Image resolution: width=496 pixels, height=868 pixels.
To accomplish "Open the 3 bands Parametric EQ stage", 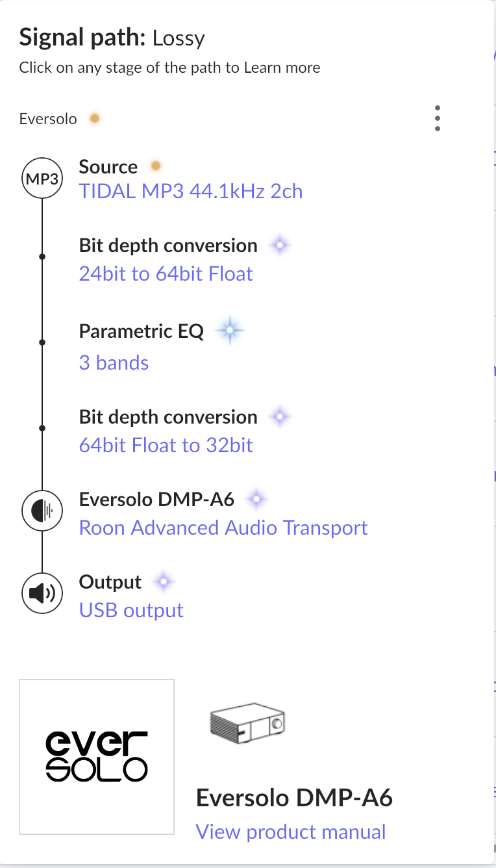I will pyautogui.click(x=114, y=363).
